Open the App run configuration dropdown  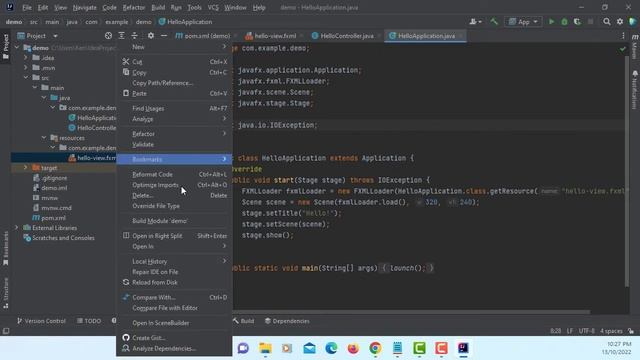click(x=523, y=22)
